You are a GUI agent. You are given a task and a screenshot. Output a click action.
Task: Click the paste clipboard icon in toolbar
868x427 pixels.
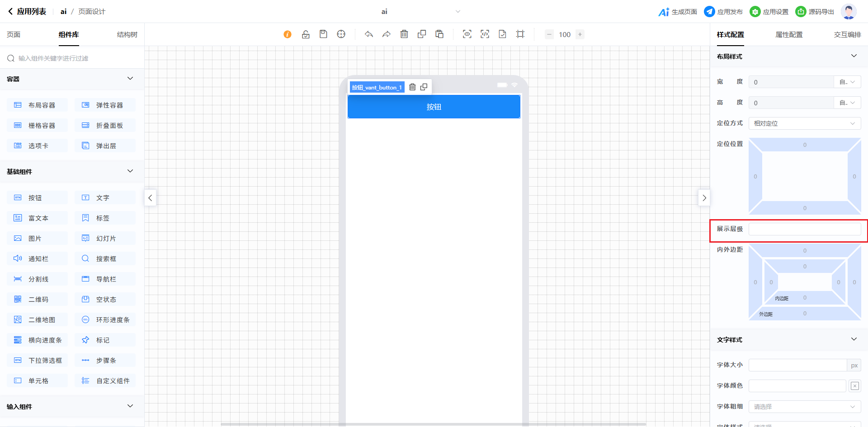(x=439, y=34)
